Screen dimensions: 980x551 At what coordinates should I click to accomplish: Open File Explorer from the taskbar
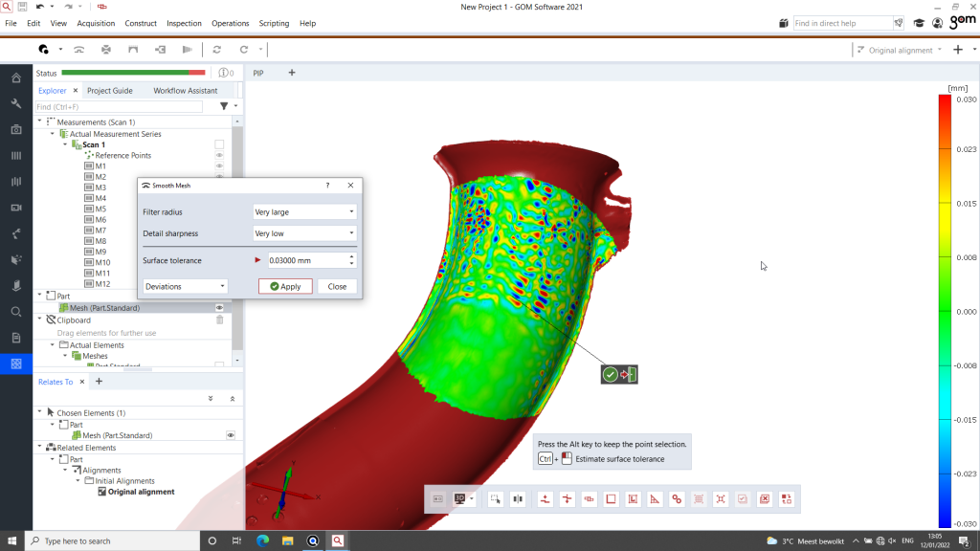[x=287, y=541]
